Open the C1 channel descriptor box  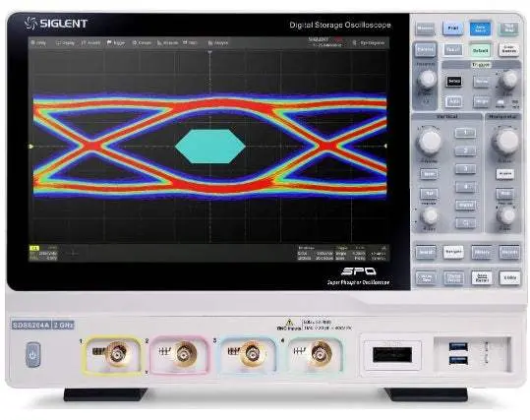[x=43, y=254]
